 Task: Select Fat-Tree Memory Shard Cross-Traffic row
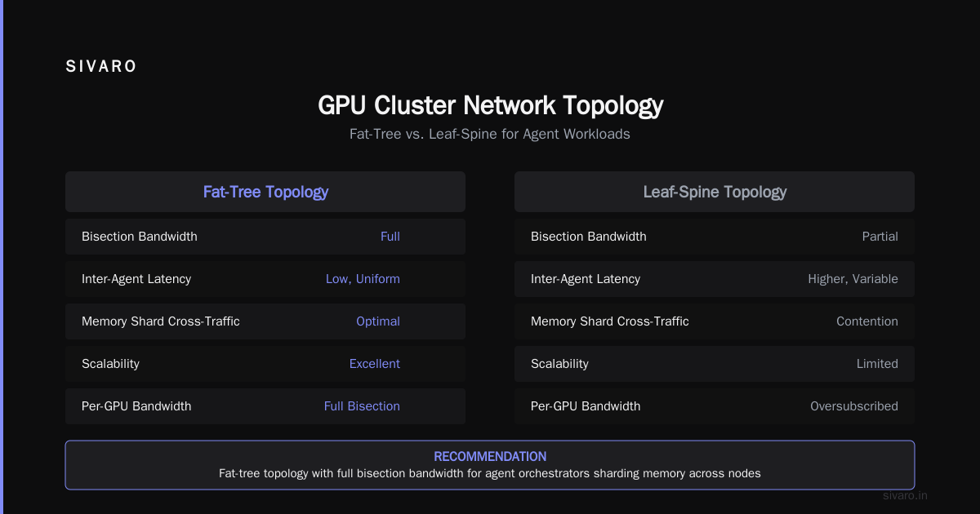[265, 321]
